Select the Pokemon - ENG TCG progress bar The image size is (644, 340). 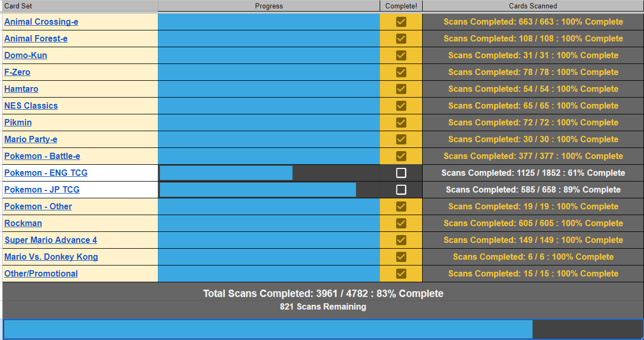[269, 173]
